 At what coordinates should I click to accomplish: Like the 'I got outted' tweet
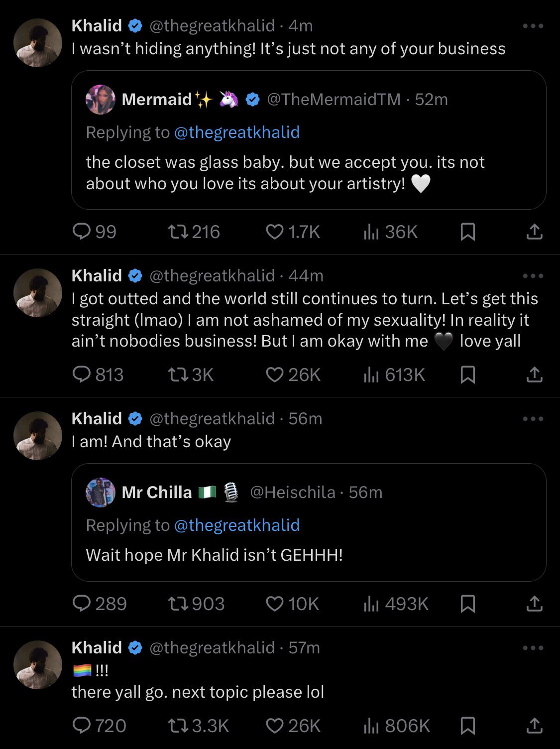pos(274,374)
